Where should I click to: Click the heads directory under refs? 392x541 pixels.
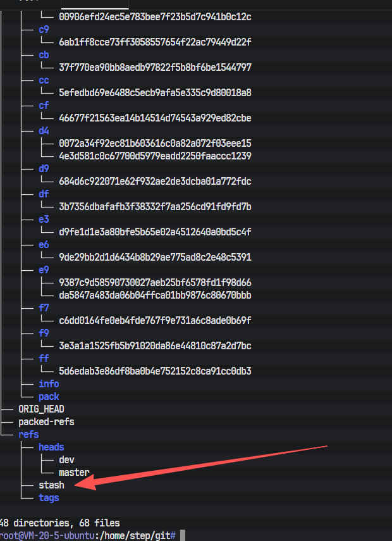[x=51, y=447]
